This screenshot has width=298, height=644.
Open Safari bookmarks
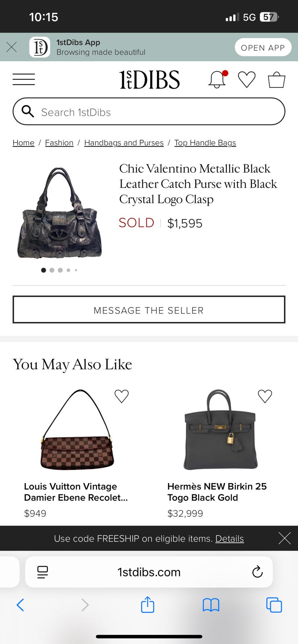211,605
